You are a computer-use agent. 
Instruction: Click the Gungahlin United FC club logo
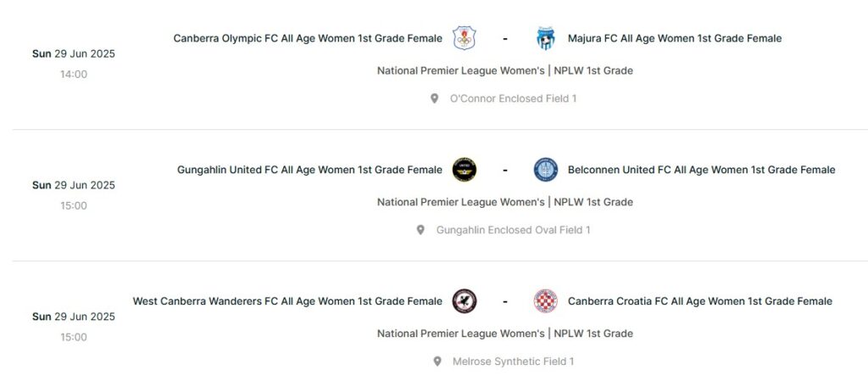(x=465, y=170)
